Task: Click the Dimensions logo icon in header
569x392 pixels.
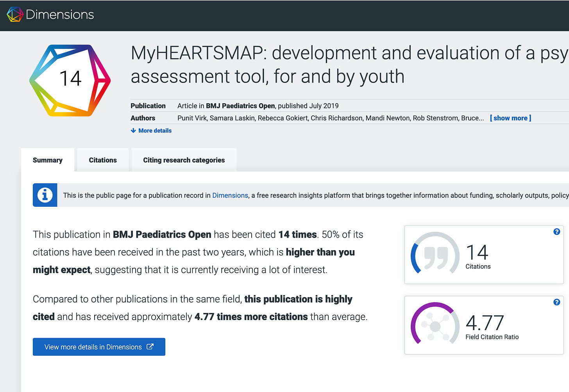Action: 15,14
